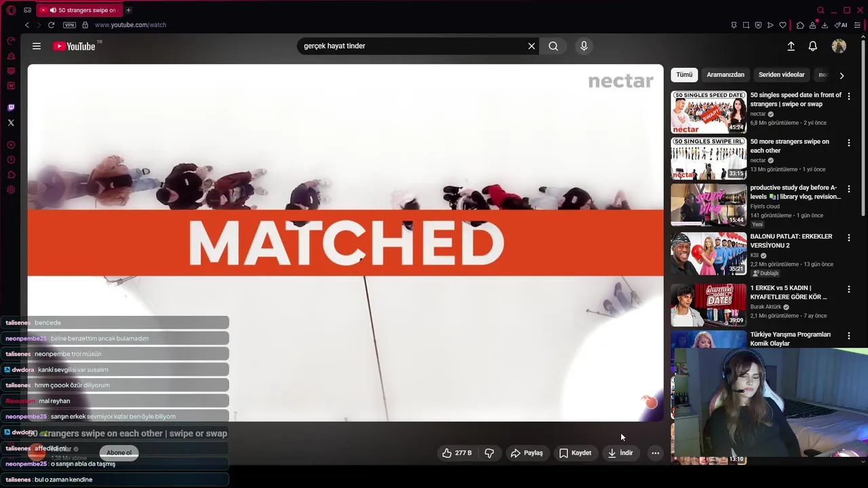Like the video (277 B)
This screenshot has height=488, width=868.
pos(457,453)
